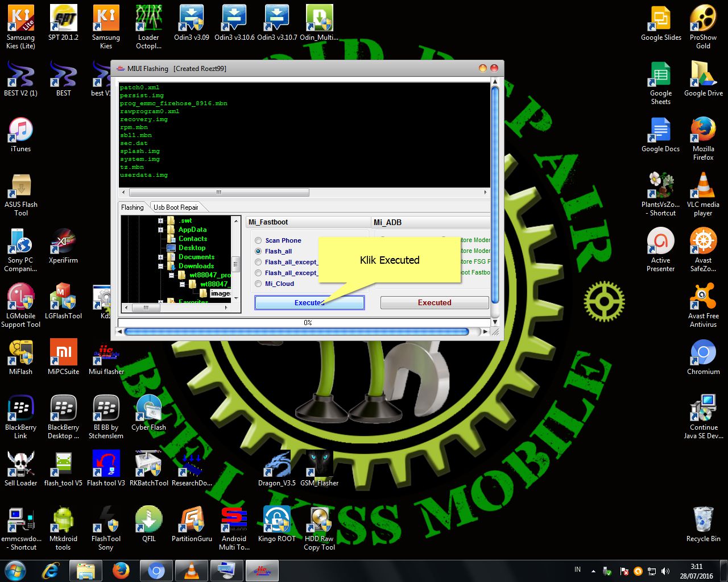The width and height of the screenshot is (728, 582).
Task: Open the Usb Boot Repair tab
Action: [176, 207]
